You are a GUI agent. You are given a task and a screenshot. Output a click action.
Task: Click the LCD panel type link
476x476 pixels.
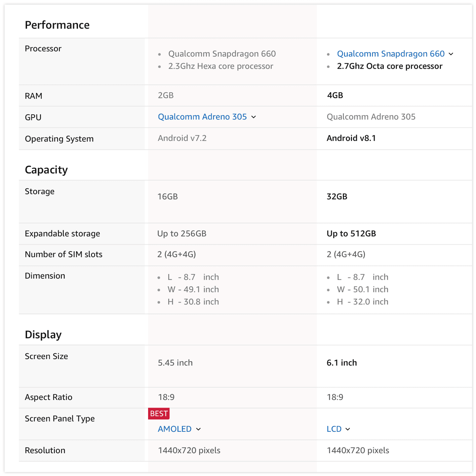(334, 429)
